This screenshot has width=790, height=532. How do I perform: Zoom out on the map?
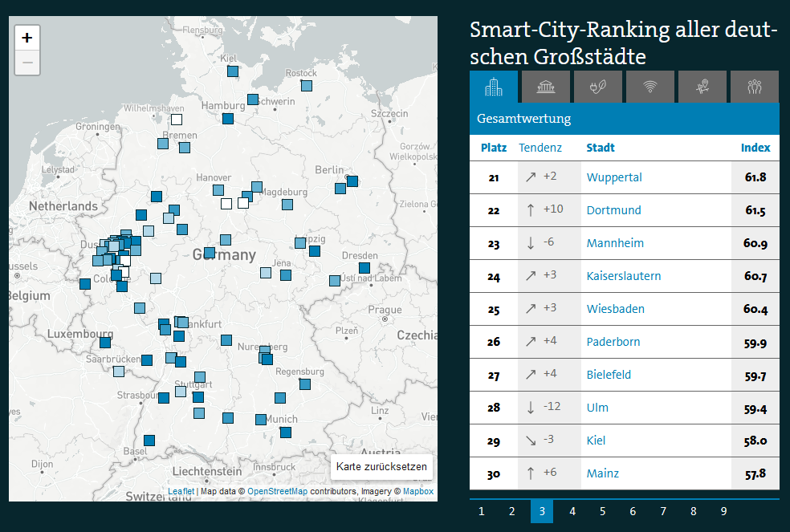[x=27, y=63]
